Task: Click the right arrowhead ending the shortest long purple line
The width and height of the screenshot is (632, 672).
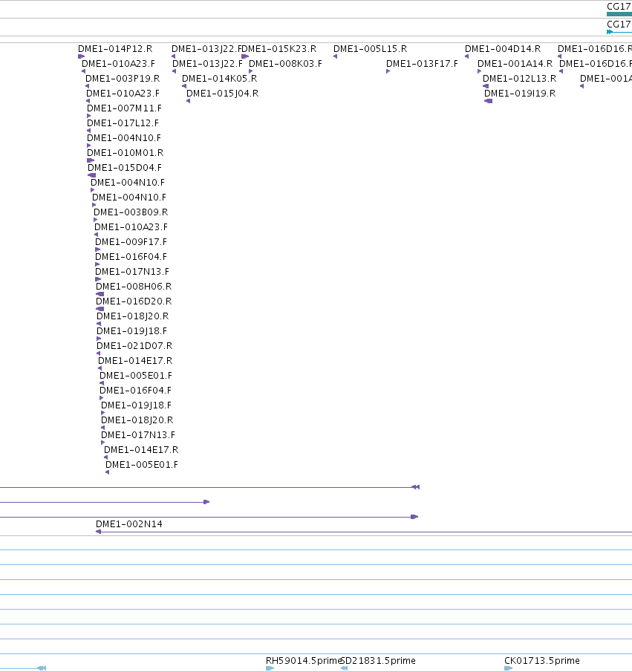Action: pos(206,502)
